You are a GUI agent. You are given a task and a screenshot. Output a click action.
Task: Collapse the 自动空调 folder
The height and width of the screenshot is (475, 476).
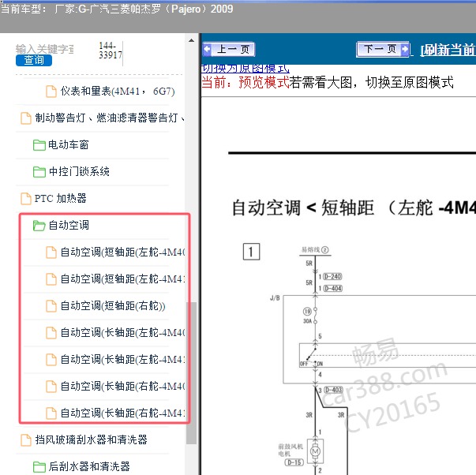pos(69,225)
